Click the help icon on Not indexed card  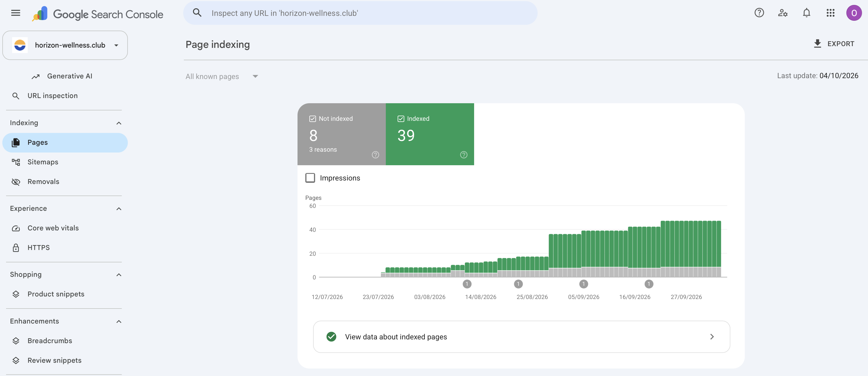[375, 155]
